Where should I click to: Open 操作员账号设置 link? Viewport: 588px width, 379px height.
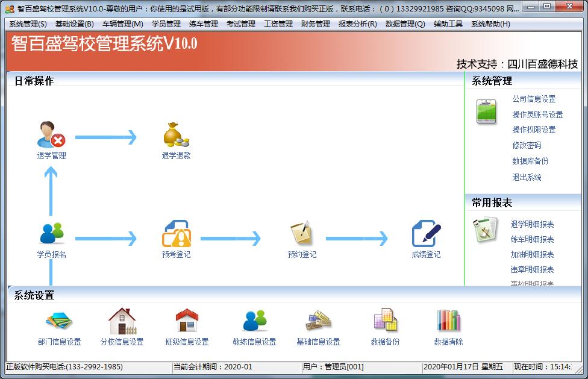[537, 114]
